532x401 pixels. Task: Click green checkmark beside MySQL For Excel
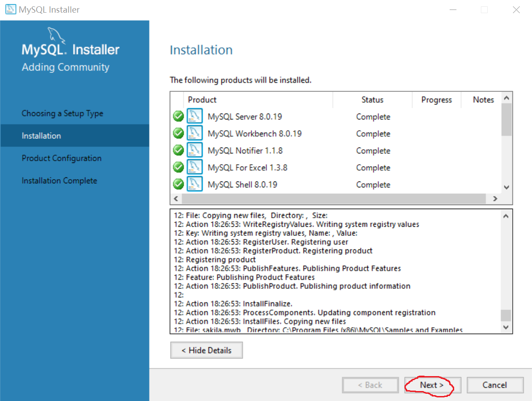[x=178, y=167]
